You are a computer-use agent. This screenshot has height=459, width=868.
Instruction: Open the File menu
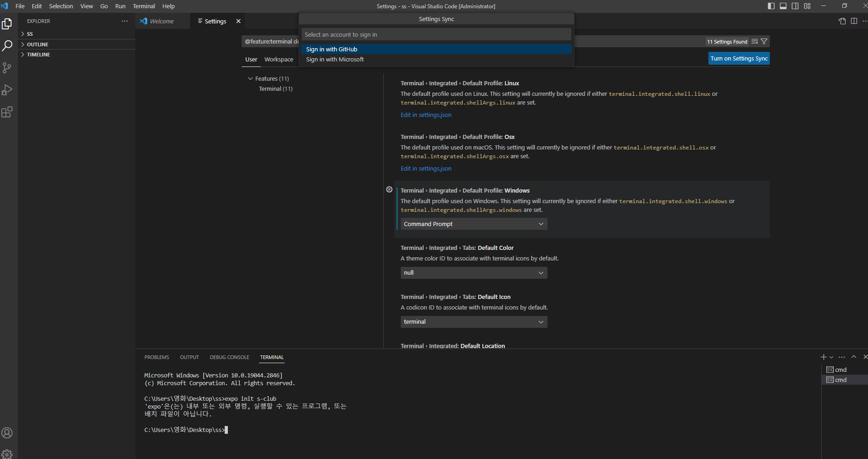[20, 6]
